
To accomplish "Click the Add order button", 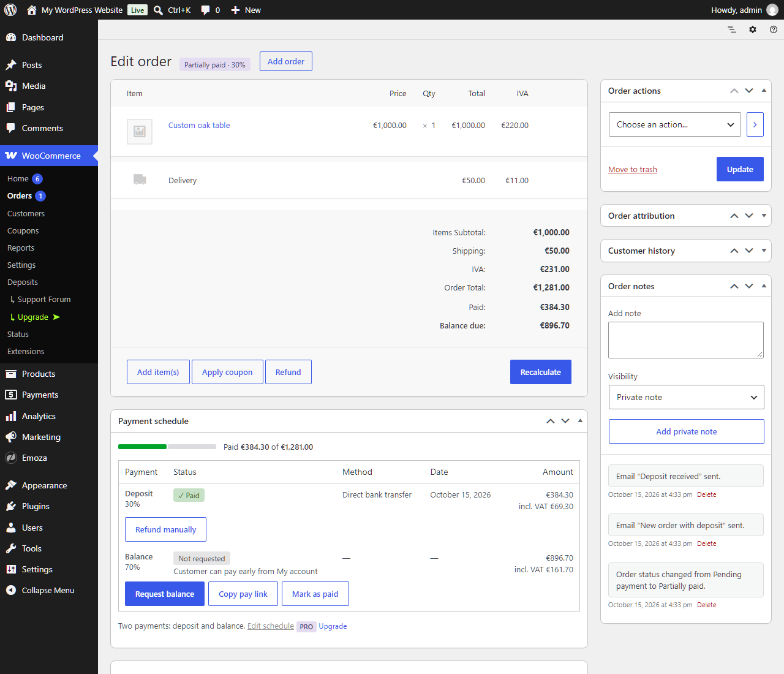I will (x=286, y=61).
